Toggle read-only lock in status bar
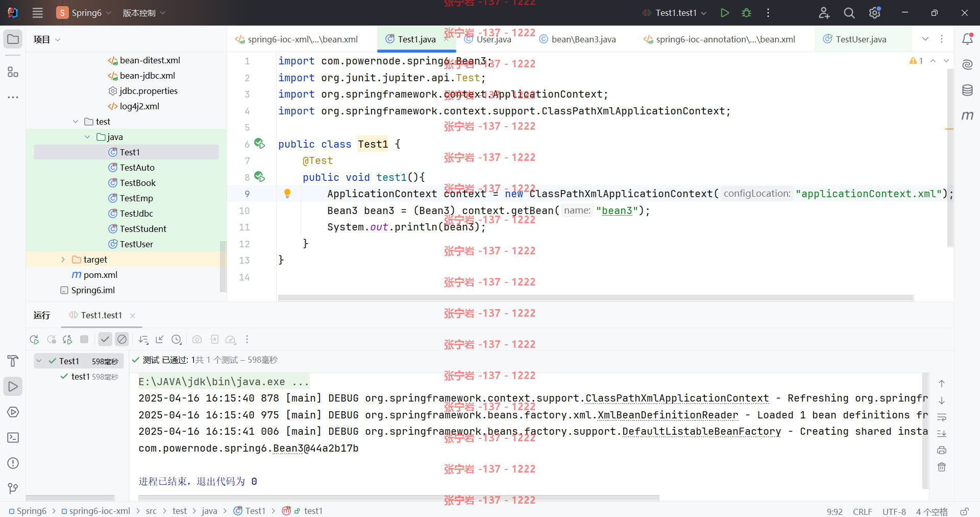This screenshot has height=517, width=980. click(x=964, y=511)
